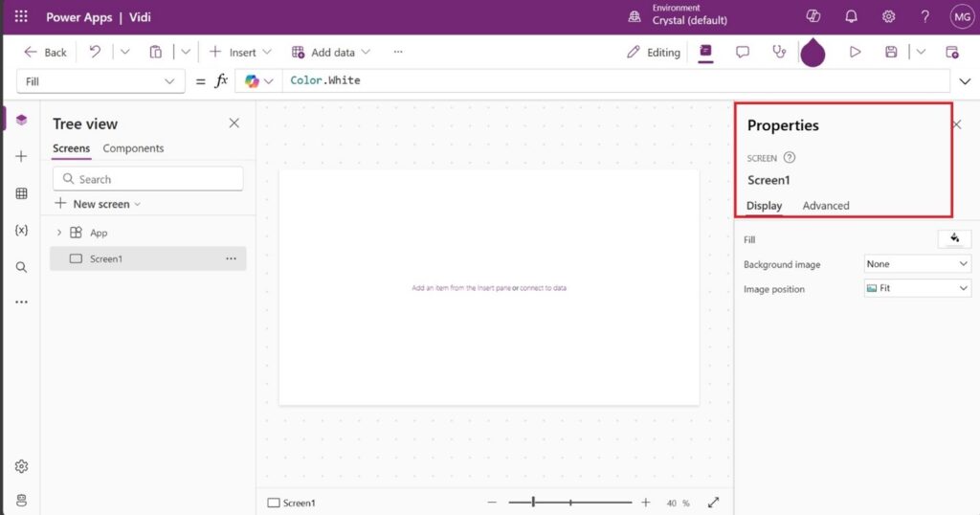
Task: Open the Fill property dropdown
Action: click(102, 81)
